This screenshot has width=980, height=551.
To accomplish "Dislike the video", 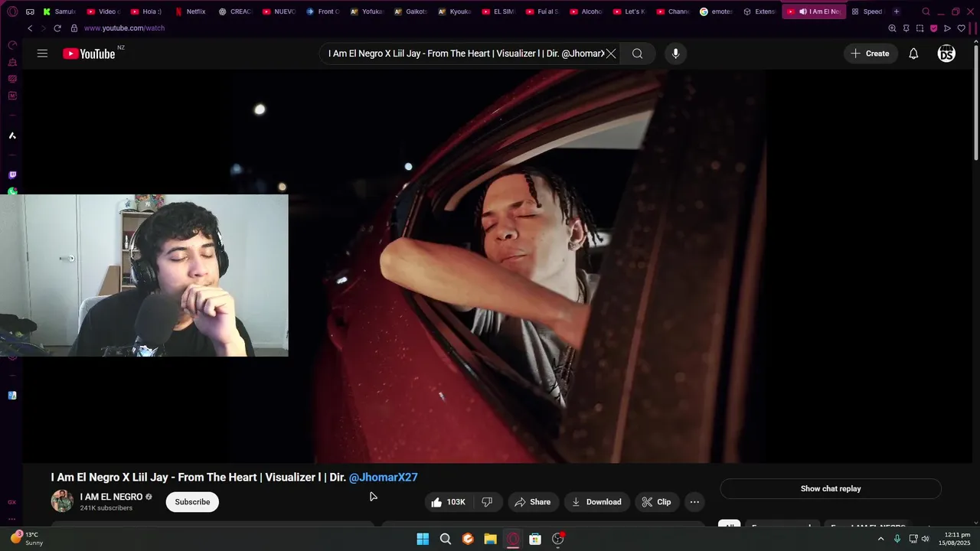I will (487, 502).
